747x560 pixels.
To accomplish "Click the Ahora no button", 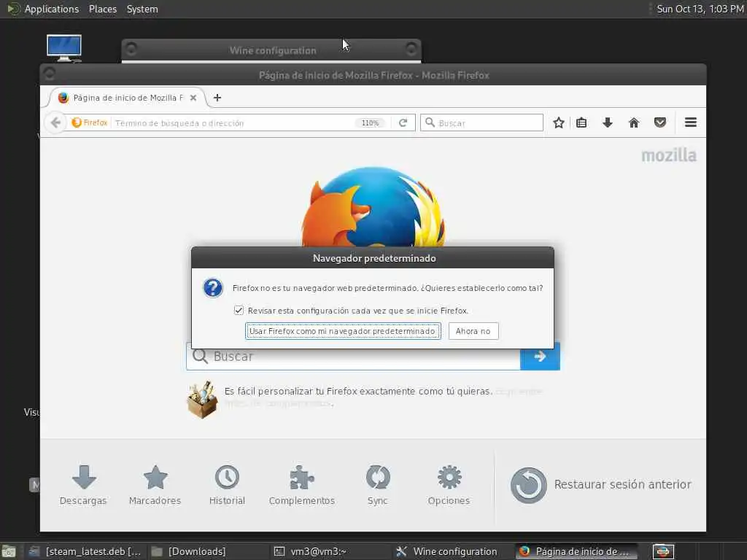I will (473, 331).
